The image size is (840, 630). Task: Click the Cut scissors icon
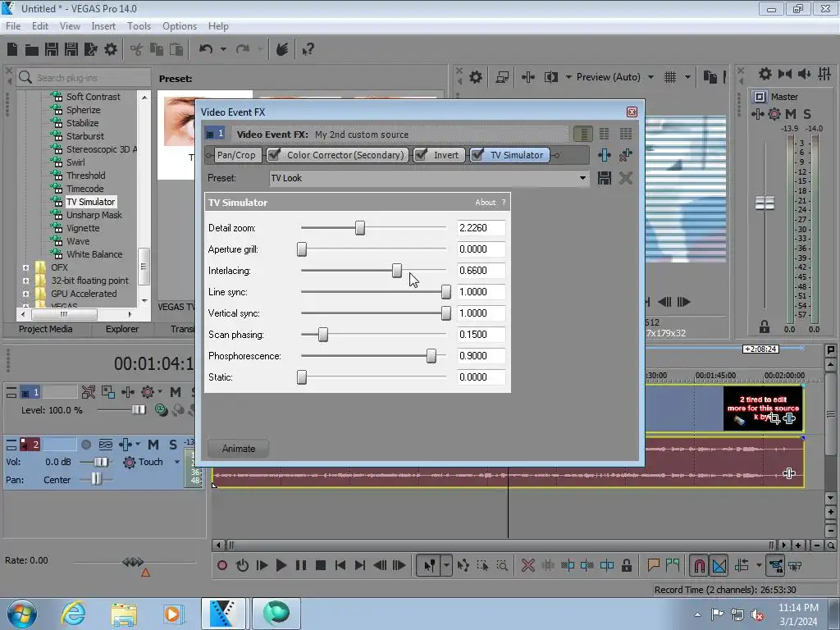click(137, 50)
